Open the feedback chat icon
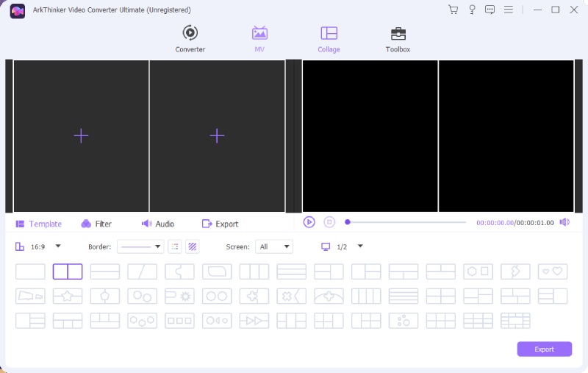The height and width of the screenshot is (373, 588). tap(490, 10)
